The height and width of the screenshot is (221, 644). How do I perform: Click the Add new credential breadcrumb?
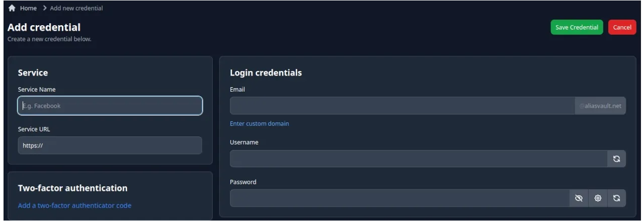pos(76,8)
